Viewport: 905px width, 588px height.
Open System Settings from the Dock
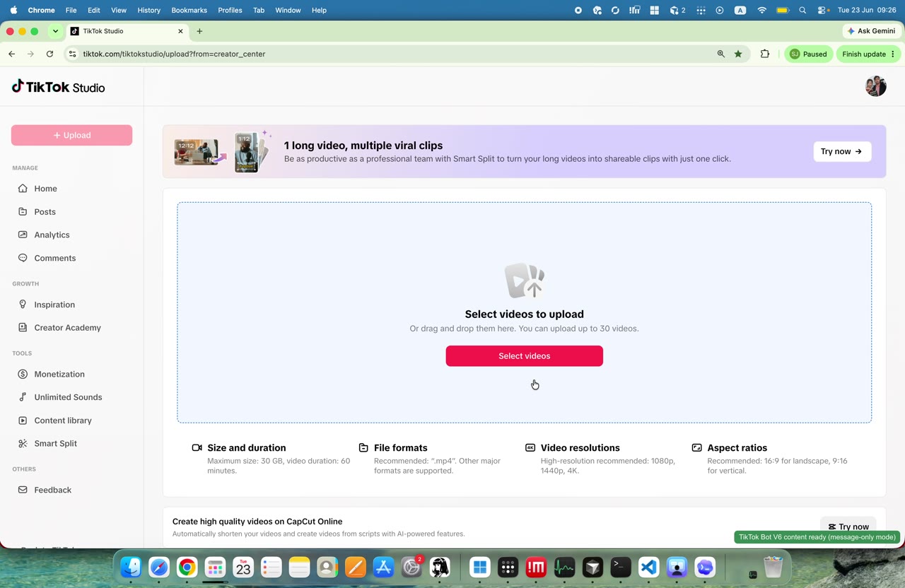pos(411,567)
